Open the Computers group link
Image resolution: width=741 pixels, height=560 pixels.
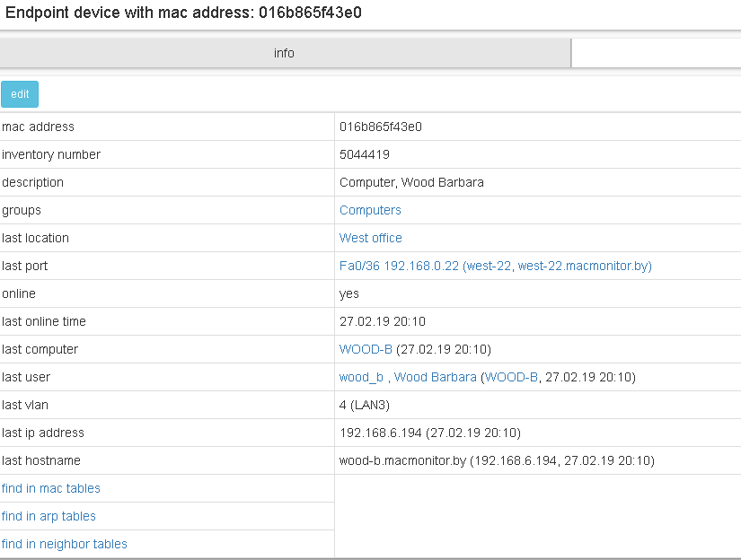370,210
